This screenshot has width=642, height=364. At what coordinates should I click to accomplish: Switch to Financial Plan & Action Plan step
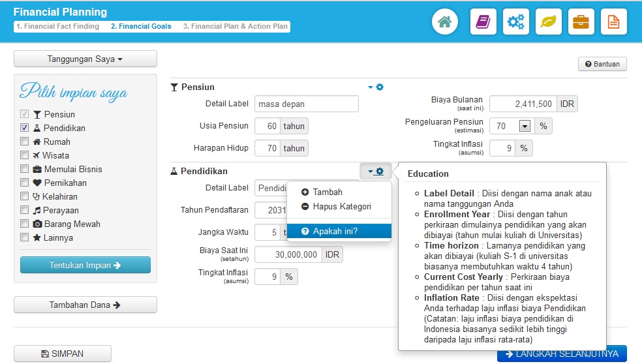tap(235, 27)
